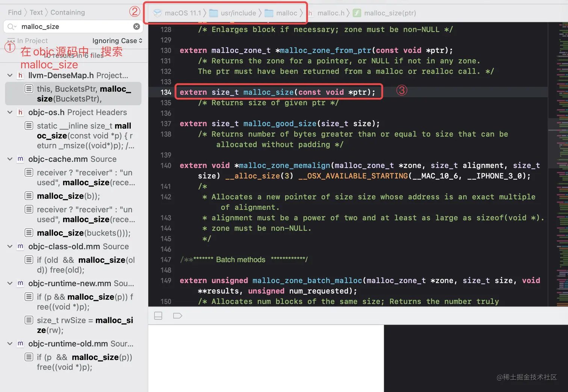568x392 pixels.
Task: Collapse the objc-os.h results group
Action: pos(10,112)
